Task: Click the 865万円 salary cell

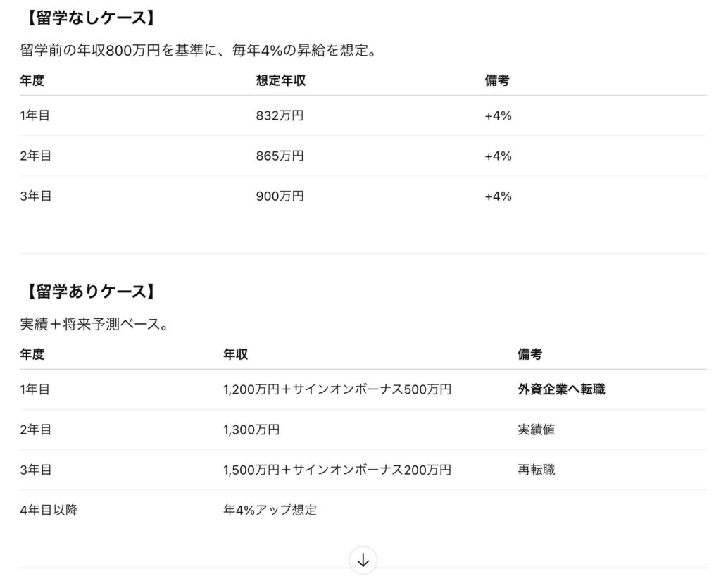Action: pyautogui.click(x=280, y=156)
